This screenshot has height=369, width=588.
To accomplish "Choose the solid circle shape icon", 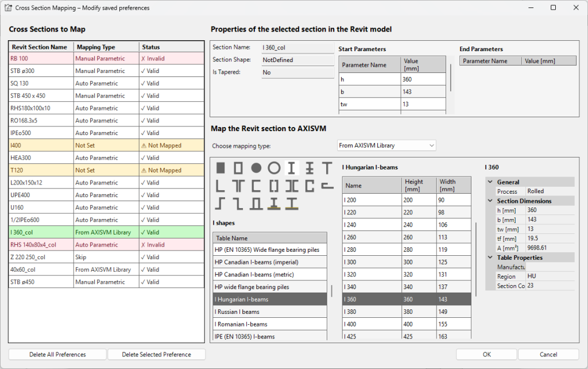I will click(256, 168).
